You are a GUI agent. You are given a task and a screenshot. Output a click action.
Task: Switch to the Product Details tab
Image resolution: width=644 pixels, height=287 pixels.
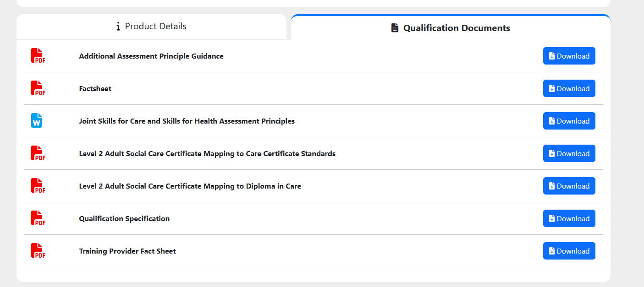[x=151, y=26]
